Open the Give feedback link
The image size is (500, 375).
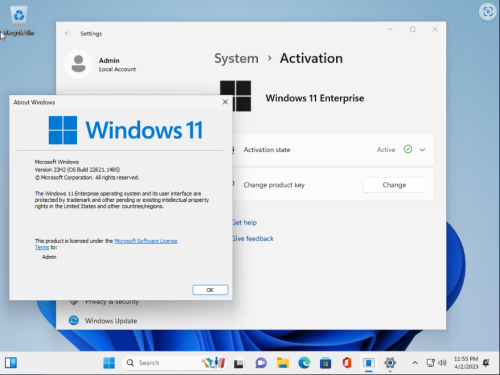coord(253,238)
